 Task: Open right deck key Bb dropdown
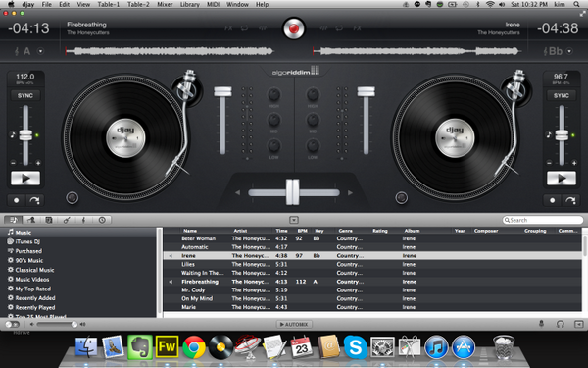pos(569,51)
